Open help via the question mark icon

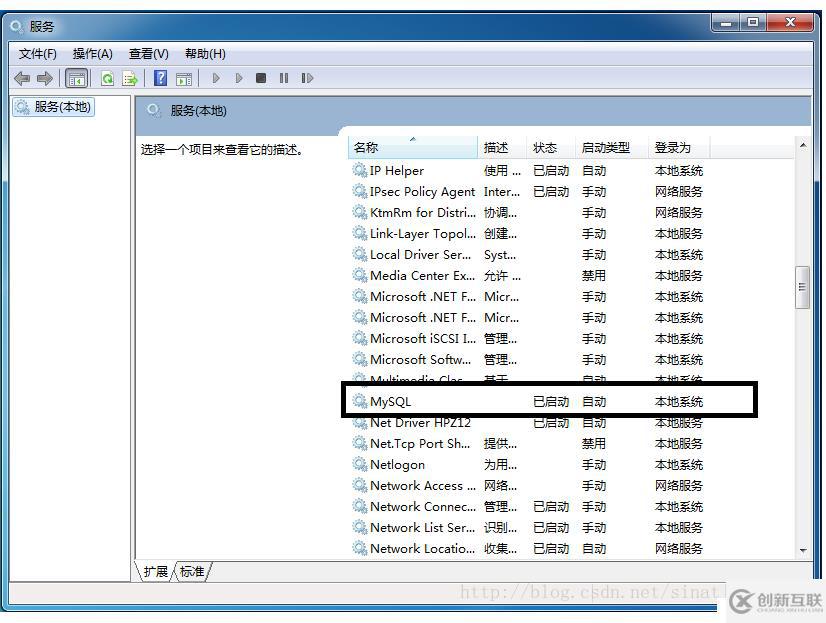pos(162,78)
